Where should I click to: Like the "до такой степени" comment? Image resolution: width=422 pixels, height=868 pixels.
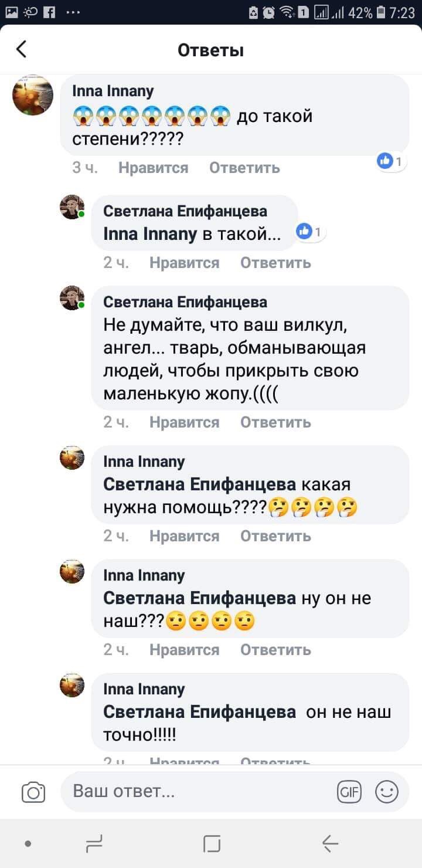click(153, 168)
